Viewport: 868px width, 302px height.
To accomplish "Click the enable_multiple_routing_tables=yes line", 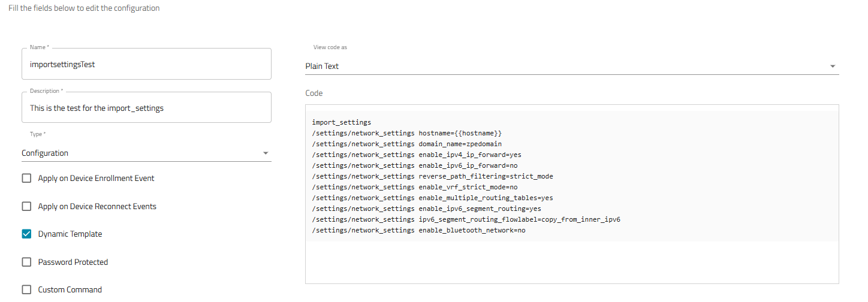I will click(x=432, y=198).
